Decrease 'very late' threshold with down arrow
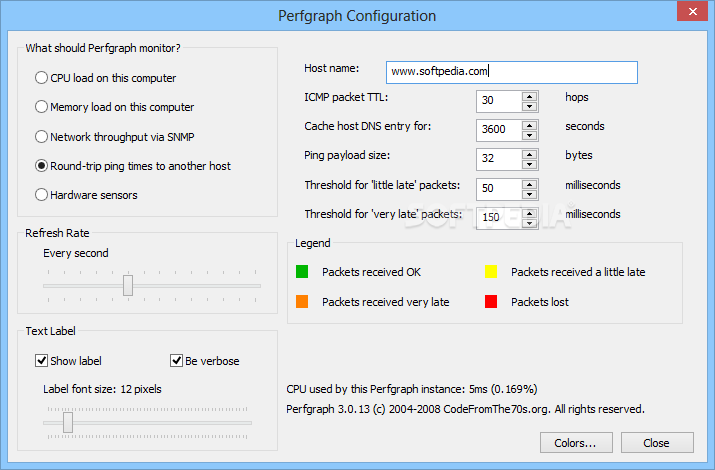The height and width of the screenshot is (470, 715). pos(529,223)
